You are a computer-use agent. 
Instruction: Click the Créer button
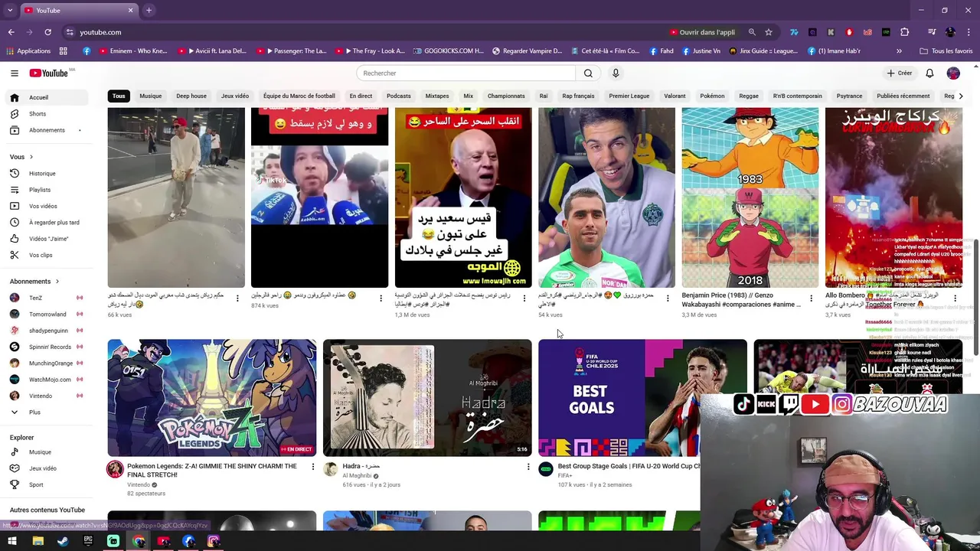point(900,73)
